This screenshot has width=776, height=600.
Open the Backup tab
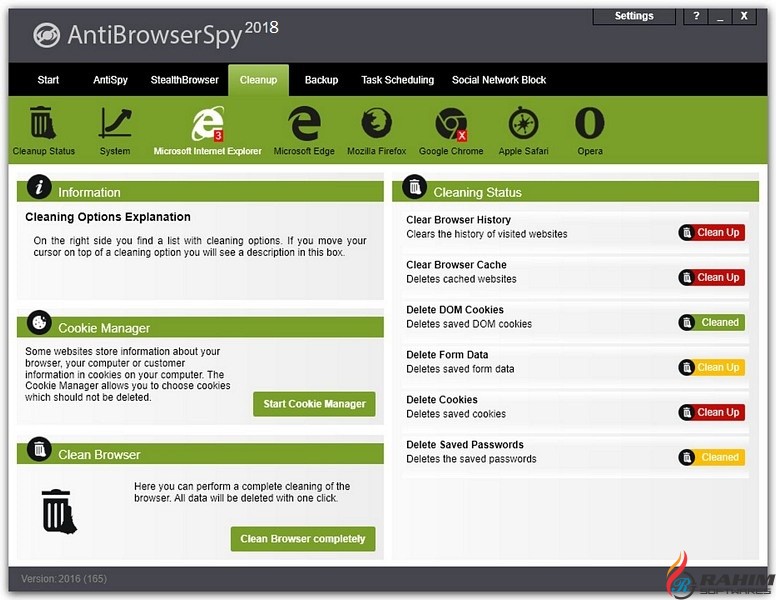tap(321, 80)
